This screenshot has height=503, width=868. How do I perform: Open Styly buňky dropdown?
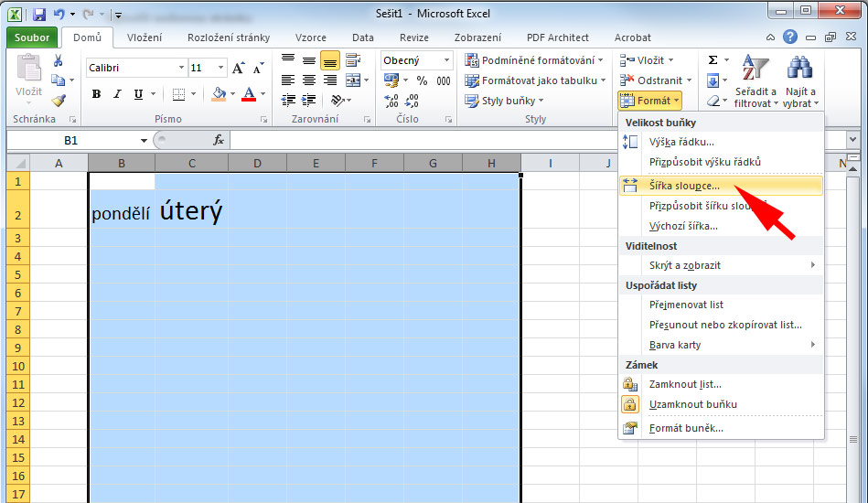pyautogui.click(x=504, y=101)
